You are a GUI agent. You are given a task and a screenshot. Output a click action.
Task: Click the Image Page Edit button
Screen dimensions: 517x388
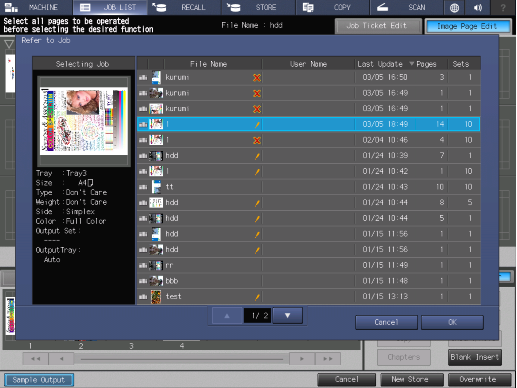468,26
